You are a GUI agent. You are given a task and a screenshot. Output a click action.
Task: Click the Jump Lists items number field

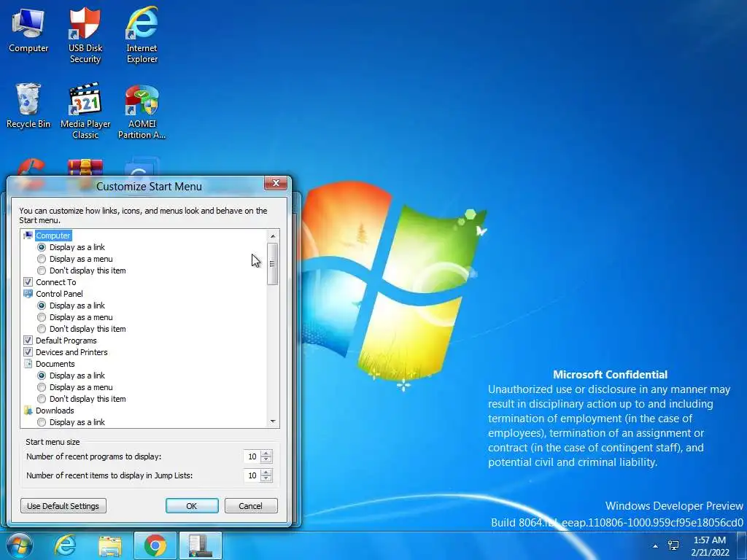(252, 475)
